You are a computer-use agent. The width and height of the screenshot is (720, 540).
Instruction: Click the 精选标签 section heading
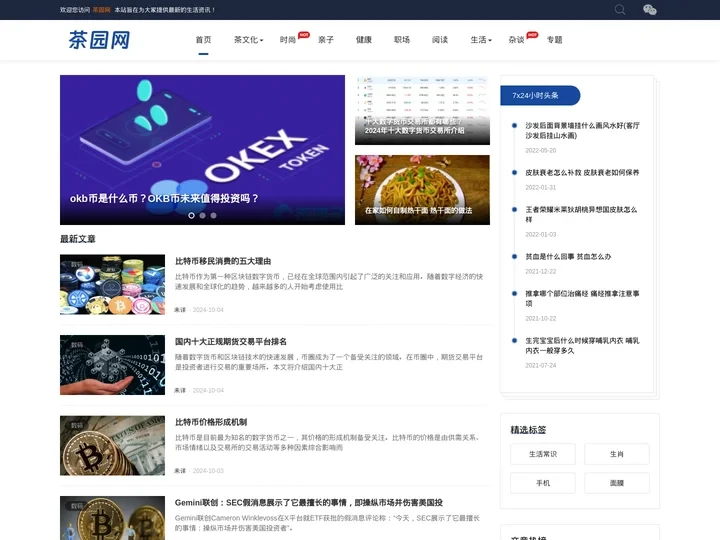[528, 430]
